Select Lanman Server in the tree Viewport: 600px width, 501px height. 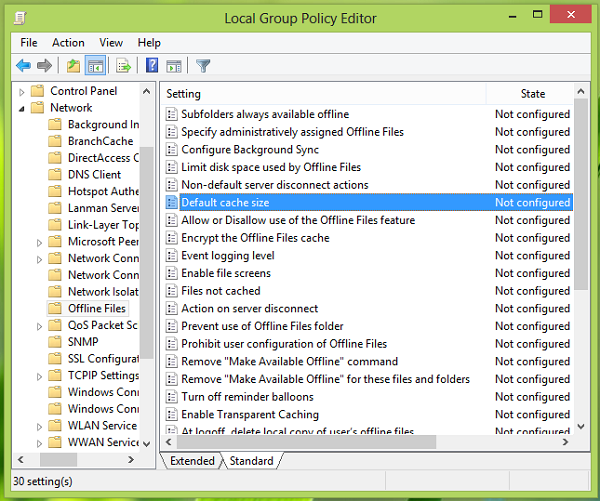103,208
